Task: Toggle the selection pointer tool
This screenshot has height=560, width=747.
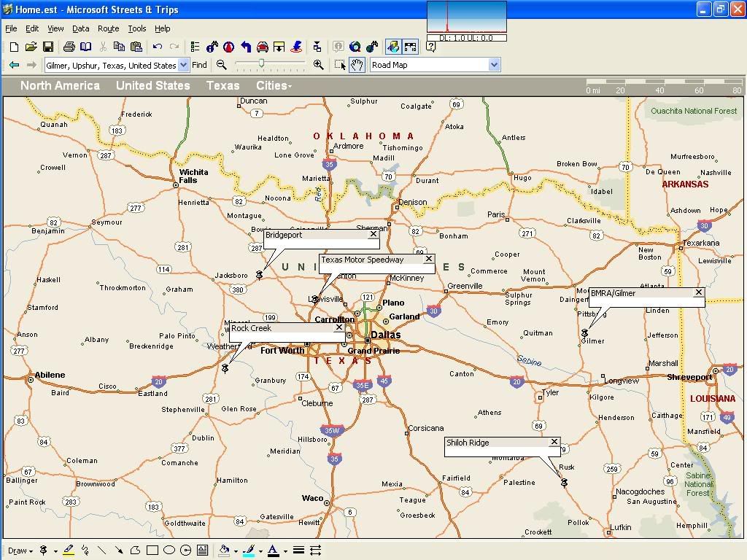Action: [x=340, y=65]
